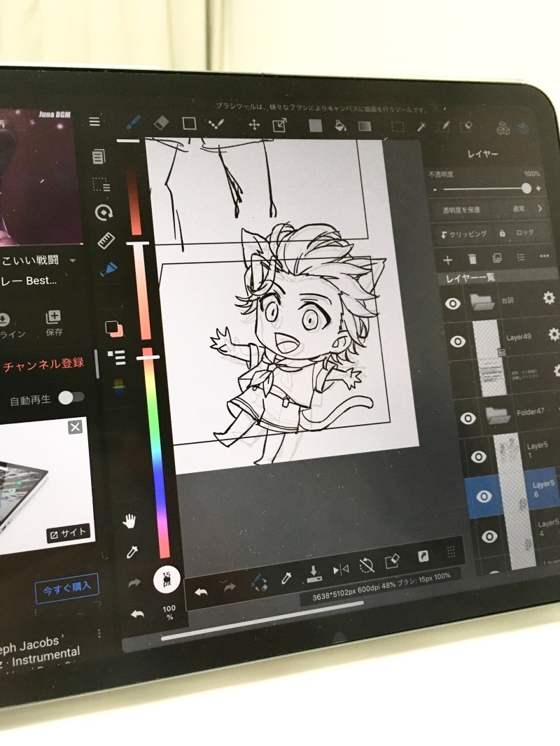Delete the current layer with trash icon

pos(472,258)
